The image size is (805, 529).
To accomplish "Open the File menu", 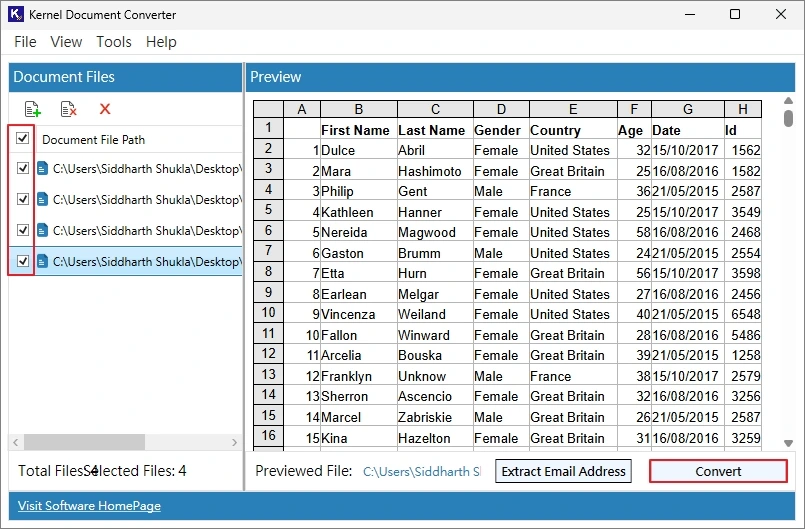I will point(25,42).
